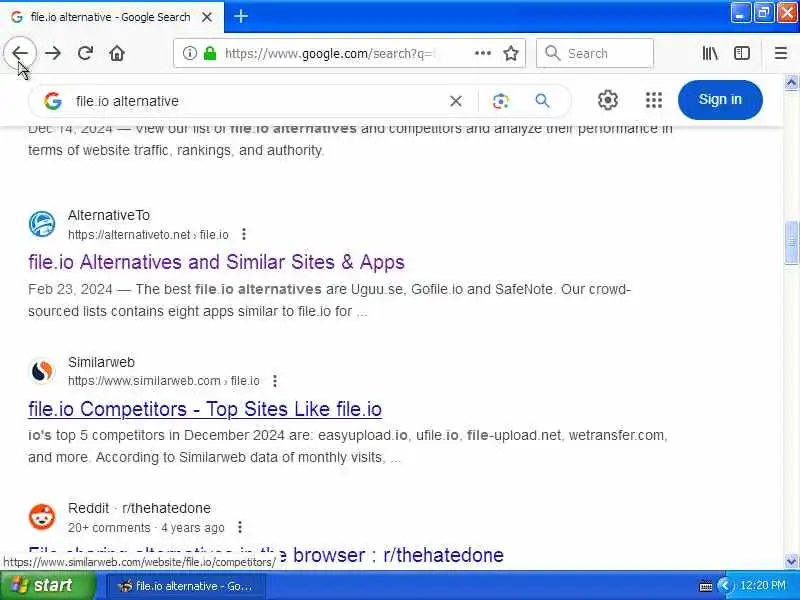Clear the Google search query with X
This screenshot has width=800, height=600.
click(x=456, y=101)
